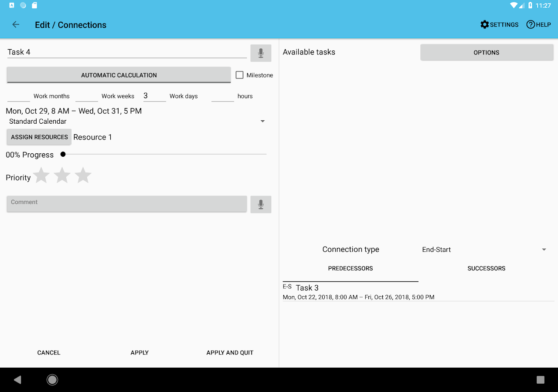Rate priority using the third star
Screen dimensions: 558x392
point(83,175)
